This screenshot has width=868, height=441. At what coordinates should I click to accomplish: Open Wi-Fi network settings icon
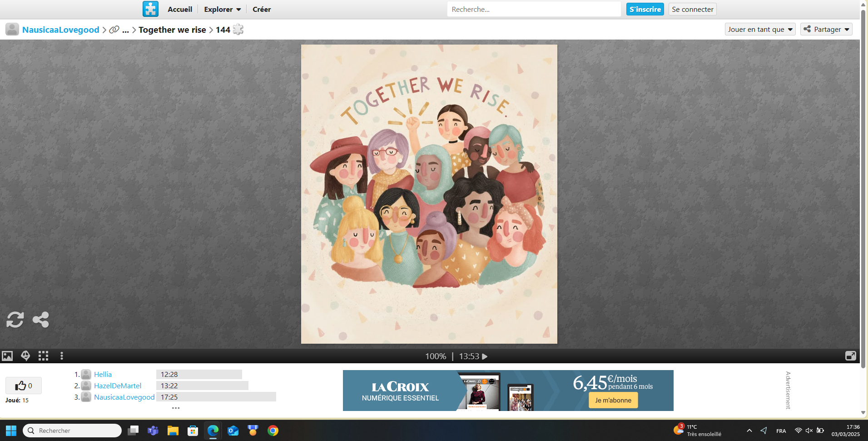click(x=798, y=431)
